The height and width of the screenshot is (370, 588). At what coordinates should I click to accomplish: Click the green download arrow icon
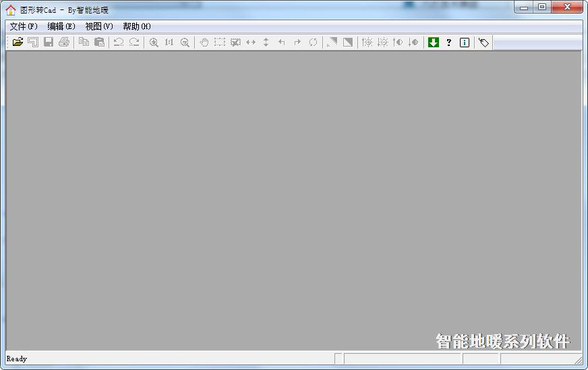click(434, 42)
